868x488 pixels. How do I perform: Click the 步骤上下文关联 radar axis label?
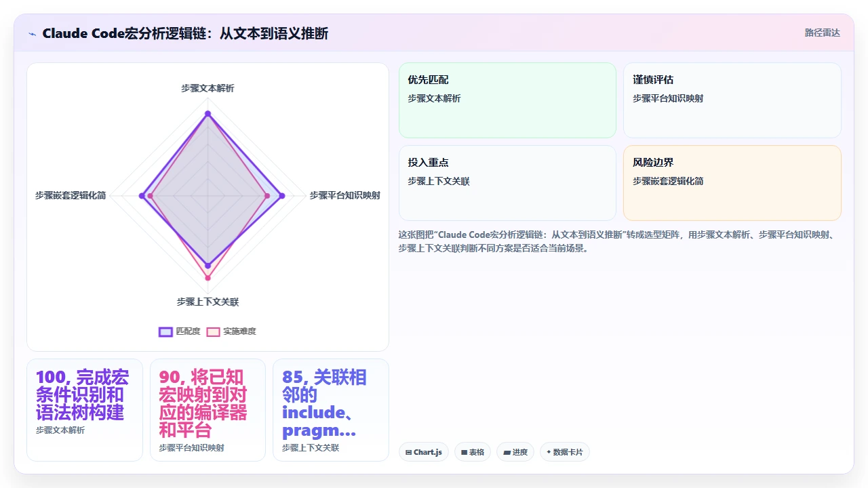[208, 302]
